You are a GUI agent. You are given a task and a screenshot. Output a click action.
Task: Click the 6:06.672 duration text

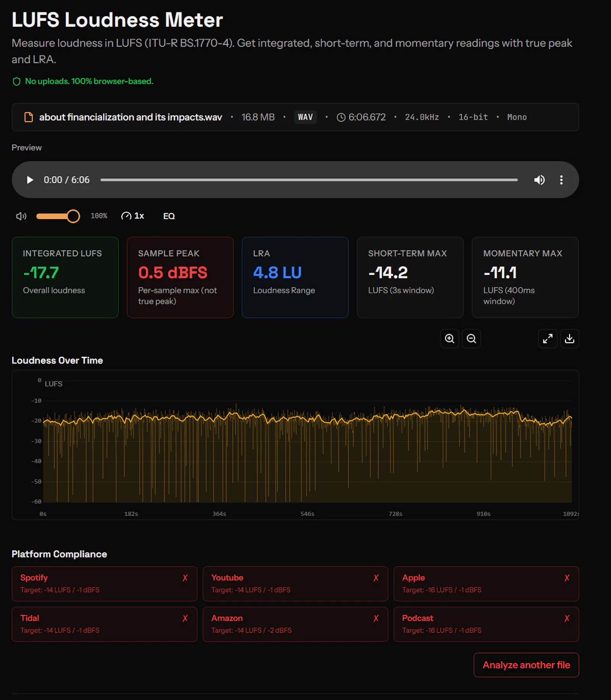tap(367, 117)
